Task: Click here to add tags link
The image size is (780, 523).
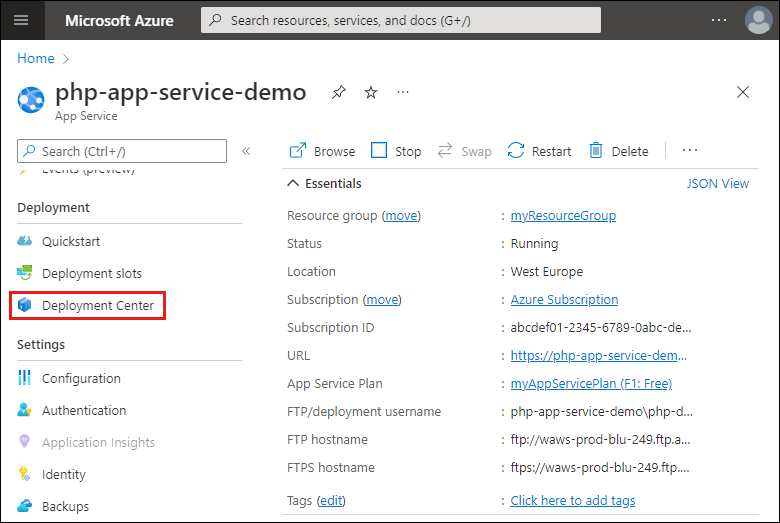Action: (x=572, y=500)
